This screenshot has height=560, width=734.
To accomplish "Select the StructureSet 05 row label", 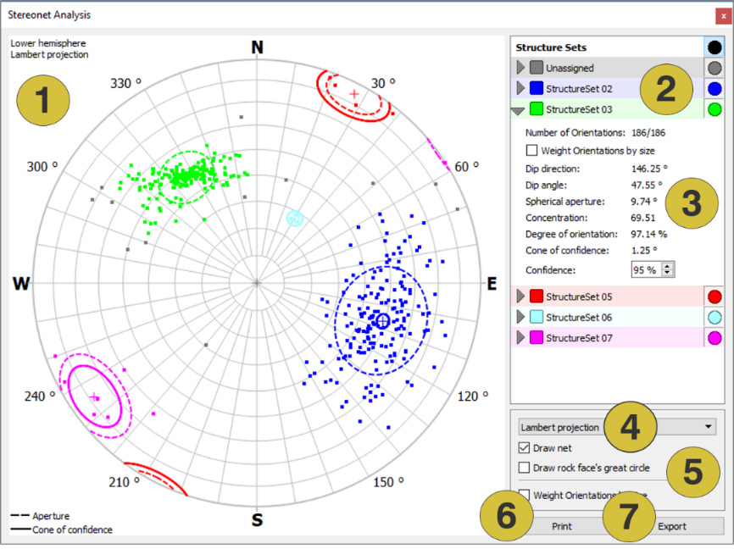I will point(579,297).
